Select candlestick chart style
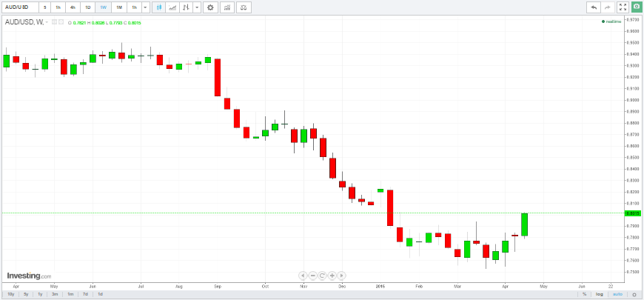644x300 pixels. pos(158,7)
